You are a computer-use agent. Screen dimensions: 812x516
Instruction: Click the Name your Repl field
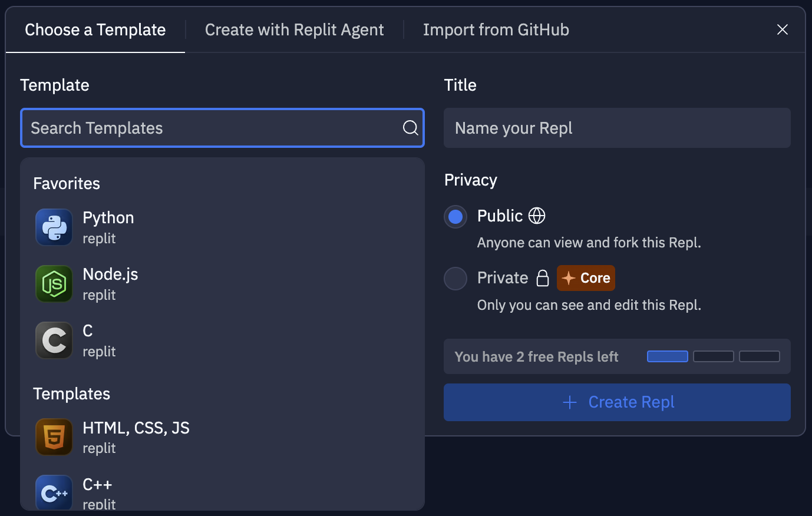point(617,128)
